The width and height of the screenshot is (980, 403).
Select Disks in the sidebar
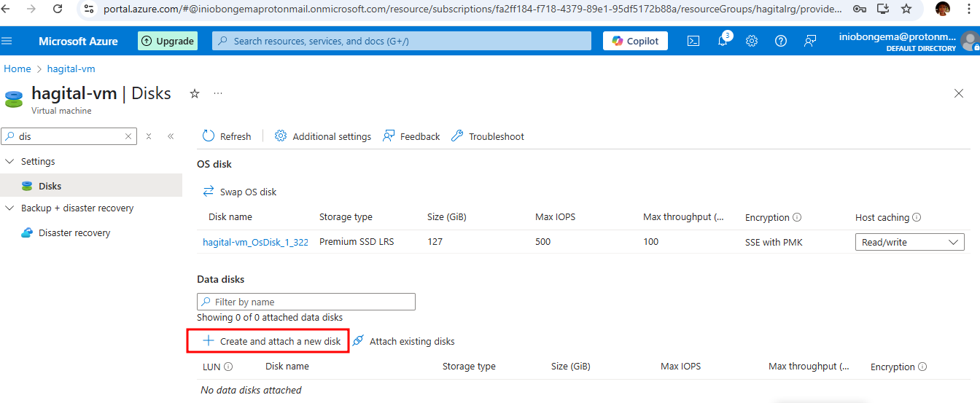(91, 186)
